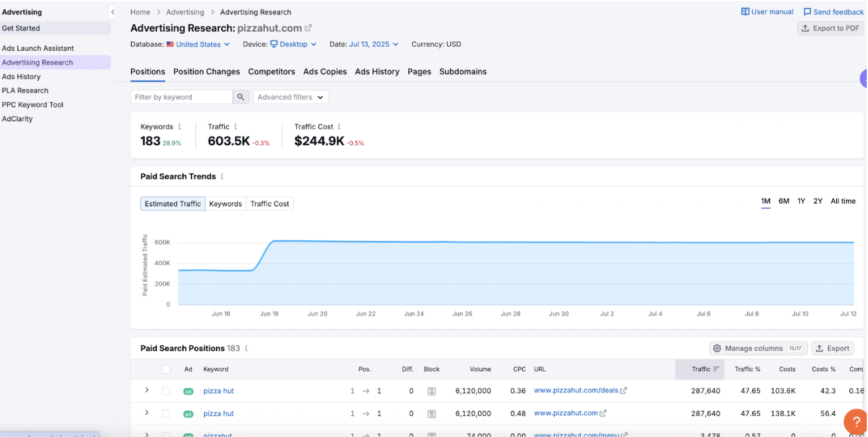The height and width of the screenshot is (437, 868).
Task: Click the search magnifier icon beside keyword filter
Action: (240, 97)
